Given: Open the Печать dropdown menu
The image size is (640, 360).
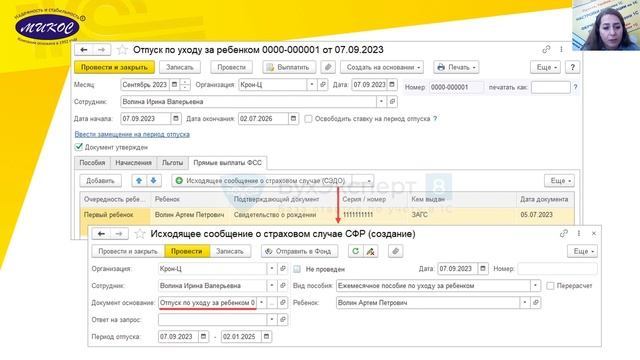Looking at the screenshot, I should click(x=456, y=67).
